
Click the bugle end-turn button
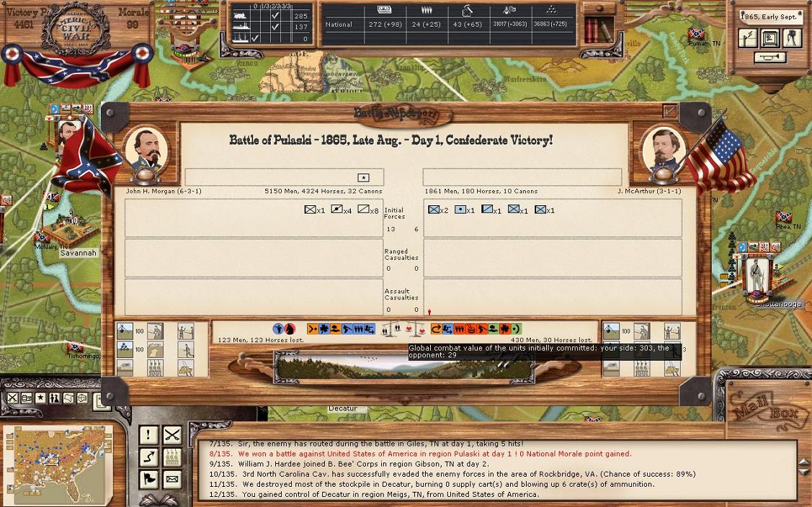point(770,58)
